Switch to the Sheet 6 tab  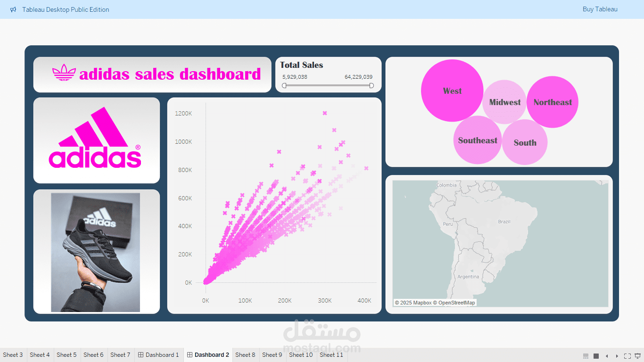tap(93, 355)
